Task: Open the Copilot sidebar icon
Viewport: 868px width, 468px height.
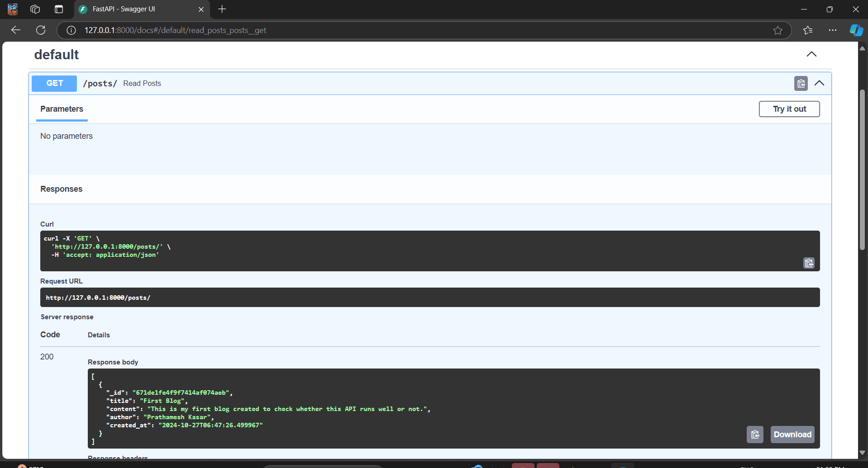Action: 856,30
